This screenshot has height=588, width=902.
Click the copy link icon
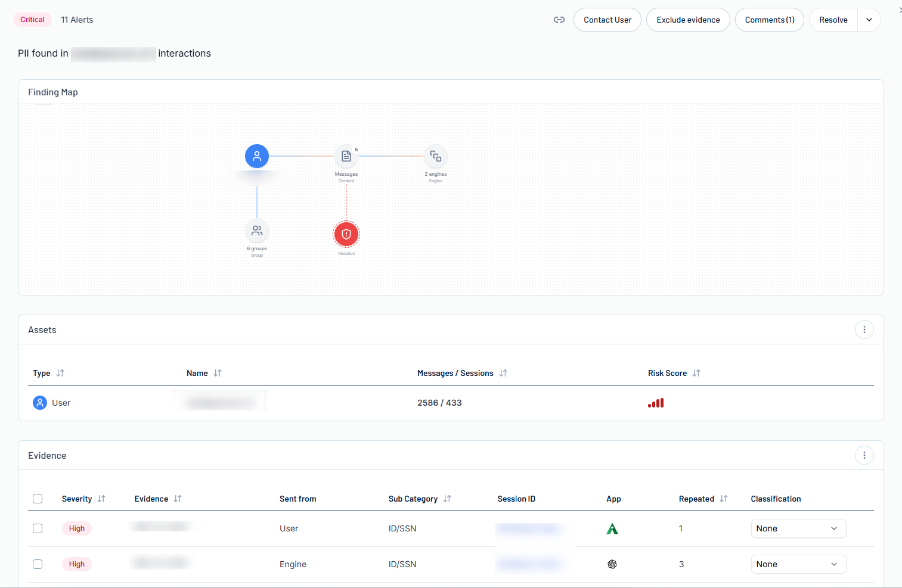coord(559,20)
